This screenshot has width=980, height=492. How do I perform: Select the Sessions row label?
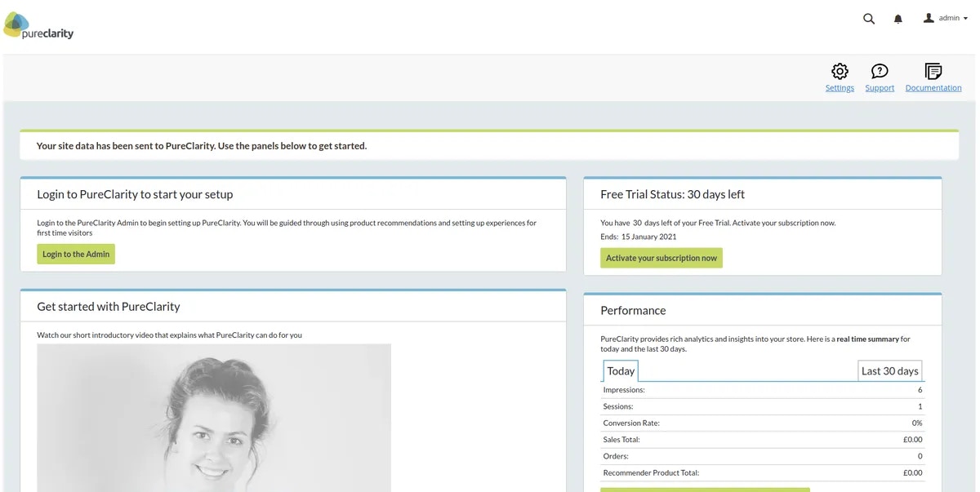coord(618,406)
